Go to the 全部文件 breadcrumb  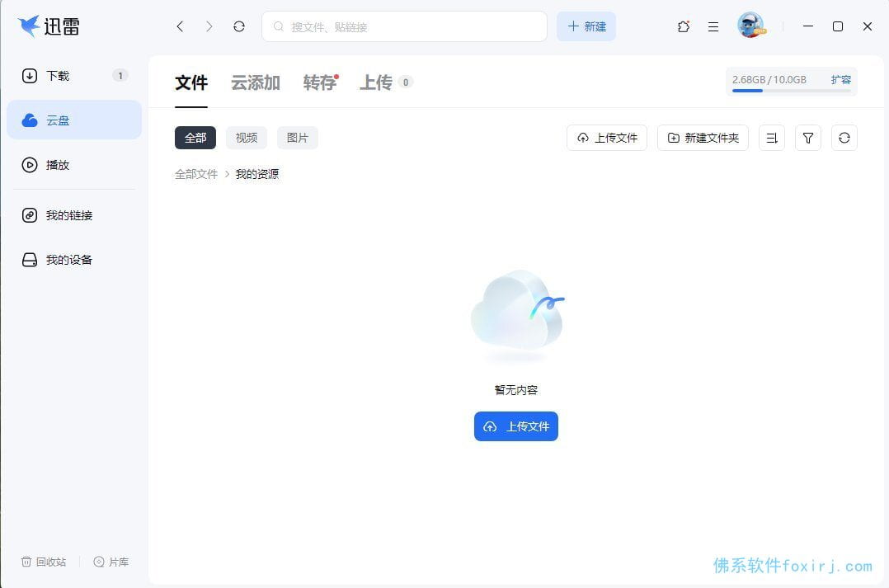click(196, 174)
